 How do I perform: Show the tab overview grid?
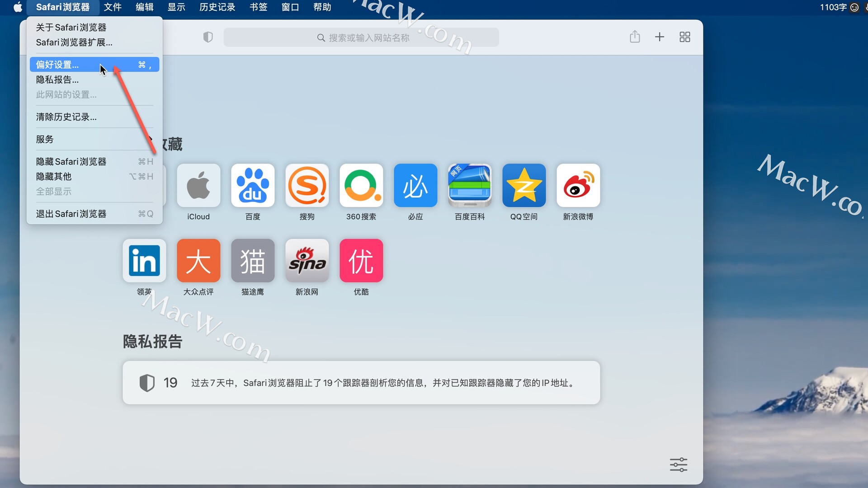(x=684, y=37)
